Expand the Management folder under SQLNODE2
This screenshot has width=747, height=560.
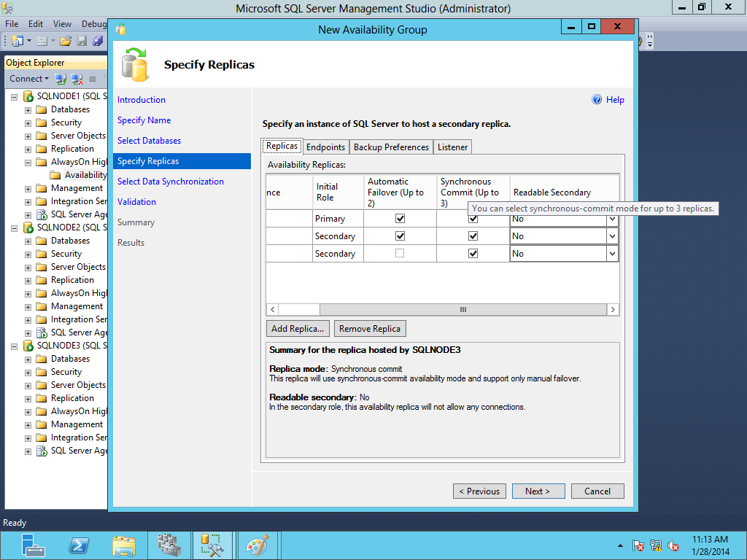point(28,307)
